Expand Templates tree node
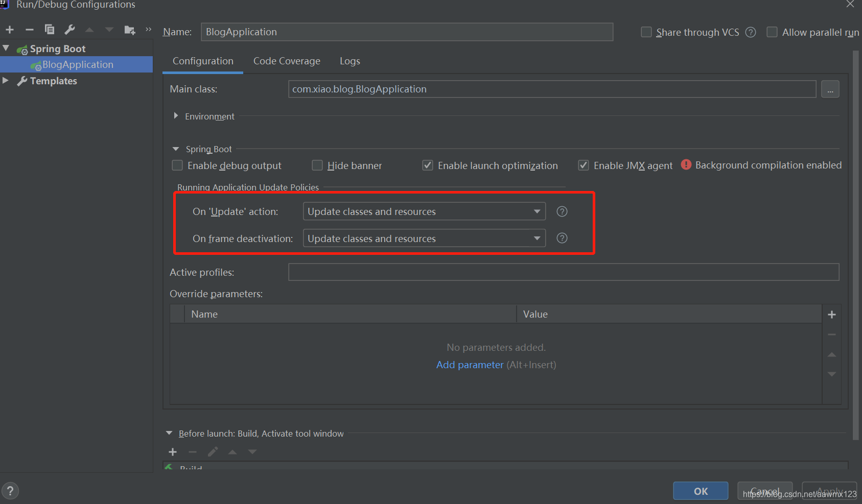The width and height of the screenshot is (862, 504). [6, 80]
